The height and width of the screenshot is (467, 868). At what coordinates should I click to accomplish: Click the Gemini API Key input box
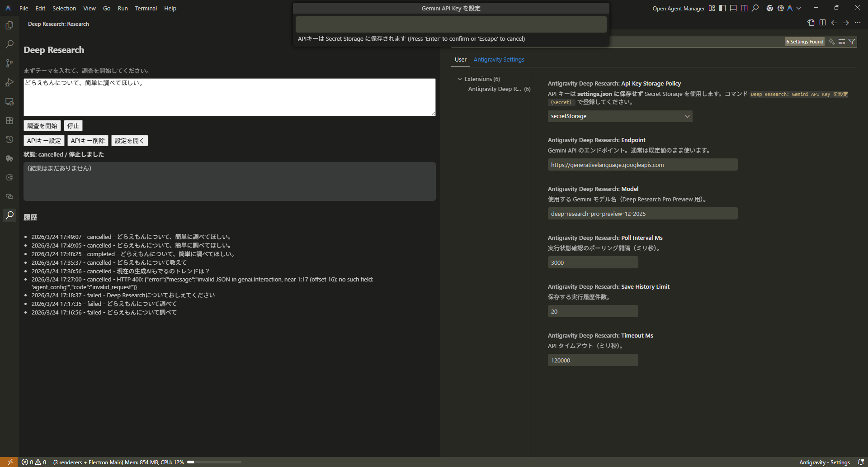(x=451, y=24)
